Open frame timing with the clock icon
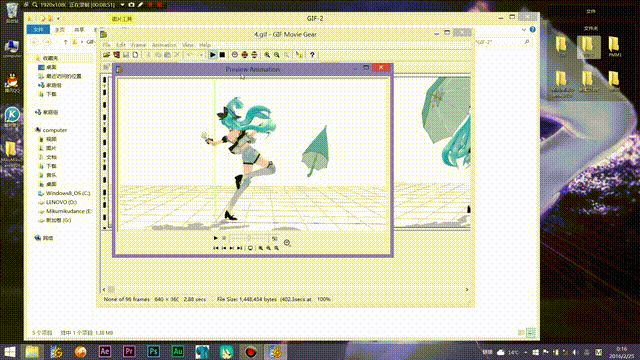Viewport: 640px width, 360px height. pos(235,55)
